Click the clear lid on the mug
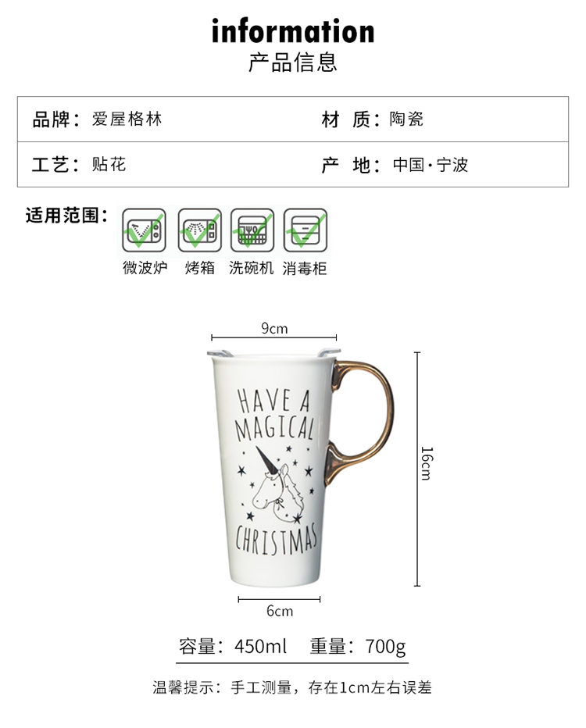This screenshot has height=728, width=586. pyautogui.click(x=273, y=354)
